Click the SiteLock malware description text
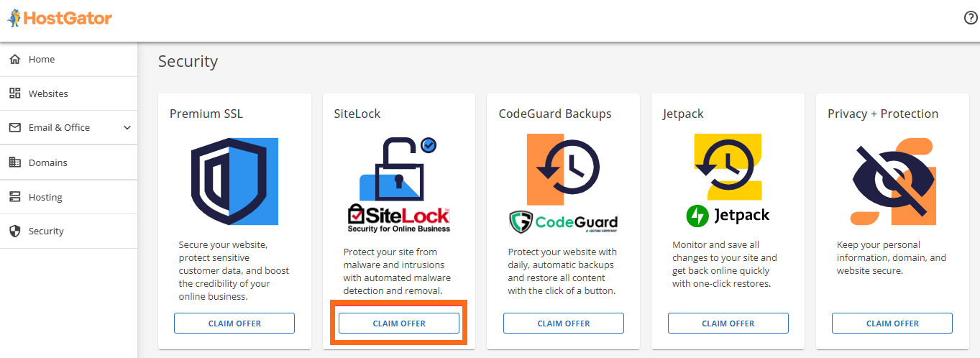Screen dimensions: 980x358 pos(397,271)
